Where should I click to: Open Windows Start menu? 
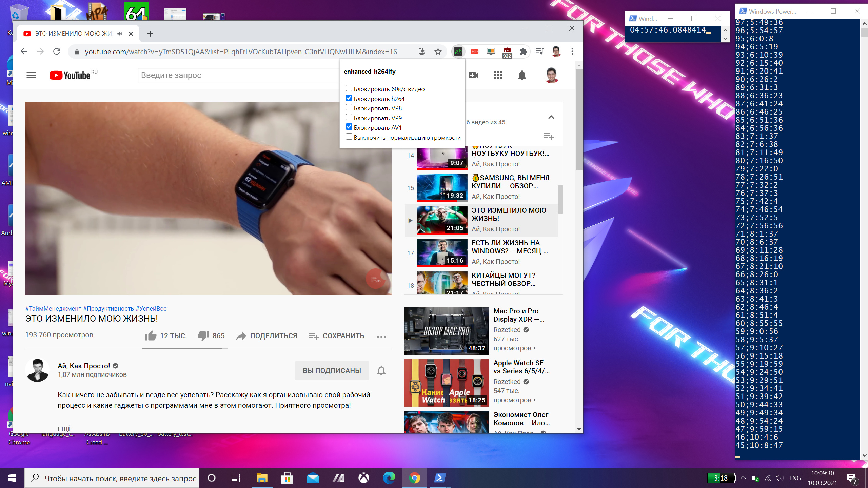click(12, 478)
